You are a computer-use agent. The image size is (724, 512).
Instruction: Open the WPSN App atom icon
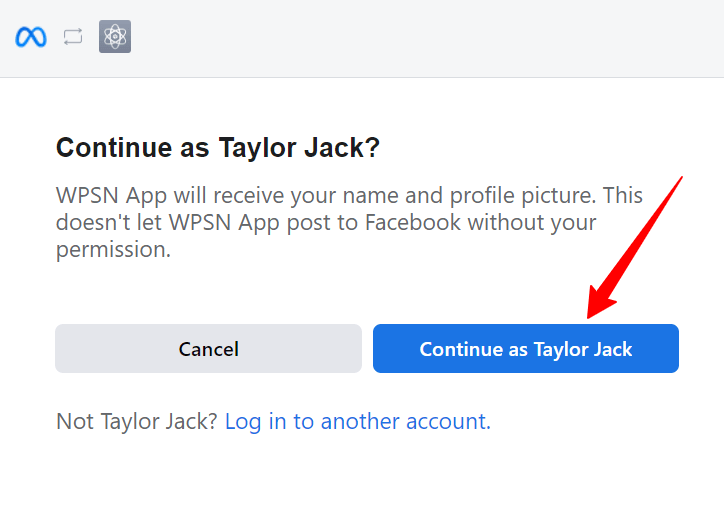[x=115, y=36]
